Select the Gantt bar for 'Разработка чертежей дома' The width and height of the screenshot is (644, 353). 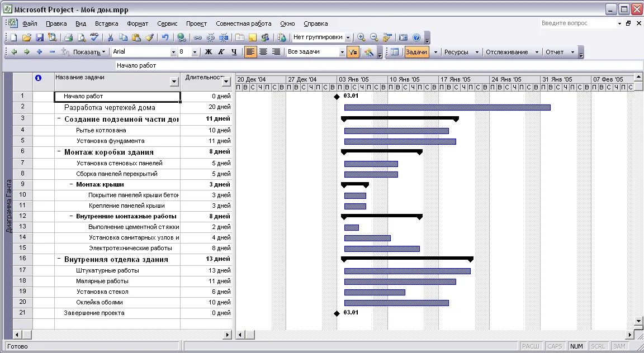(x=447, y=108)
